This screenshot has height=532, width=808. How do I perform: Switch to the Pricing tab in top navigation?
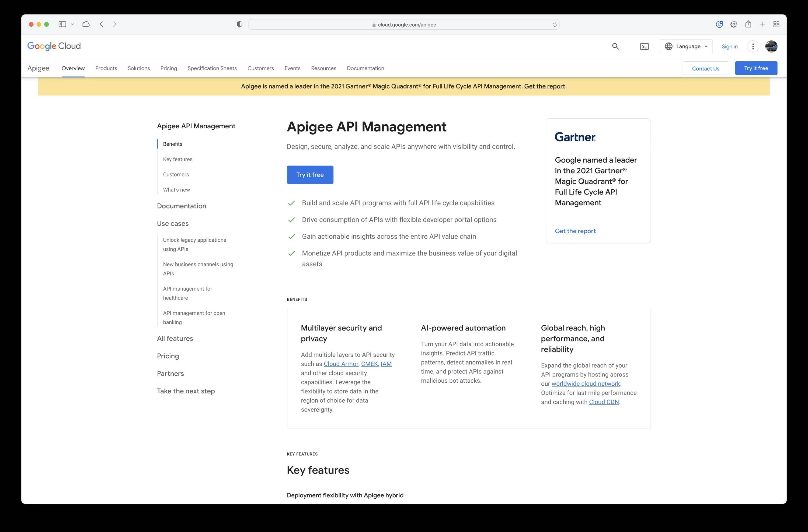coord(169,68)
